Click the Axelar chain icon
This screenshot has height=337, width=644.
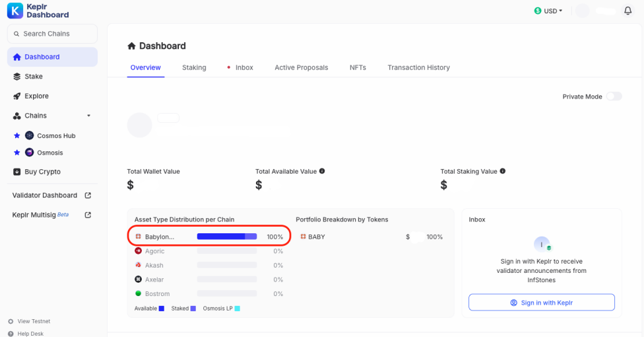point(139,280)
